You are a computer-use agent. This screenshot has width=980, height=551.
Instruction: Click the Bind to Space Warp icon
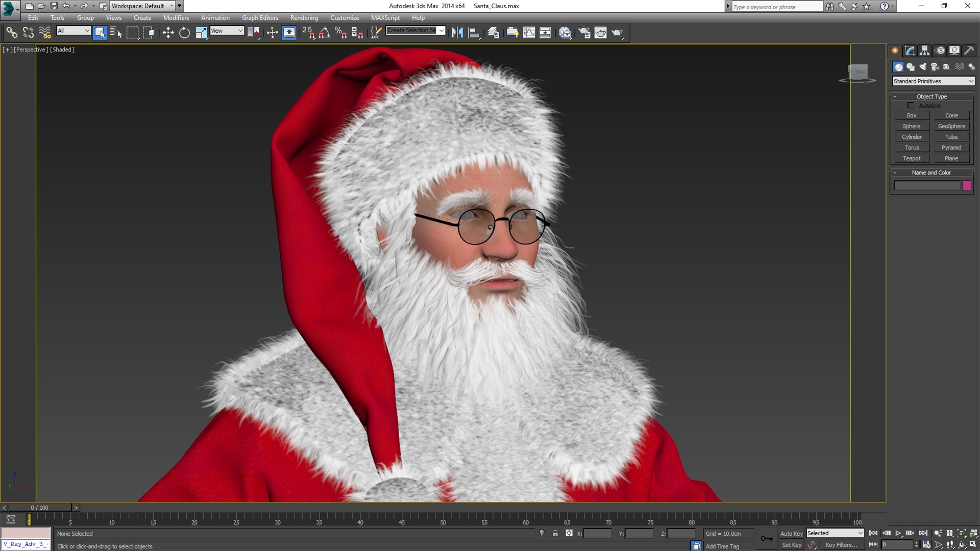45,33
